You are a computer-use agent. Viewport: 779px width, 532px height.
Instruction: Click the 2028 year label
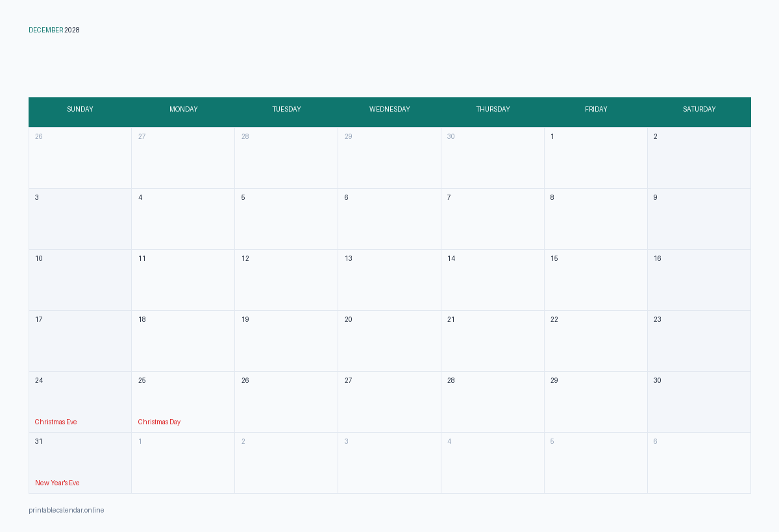pos(72,30)
